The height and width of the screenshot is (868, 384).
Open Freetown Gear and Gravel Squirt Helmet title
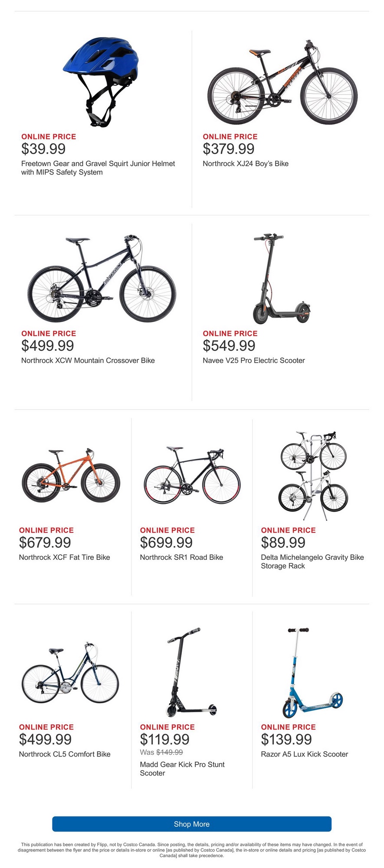(98, 168)
